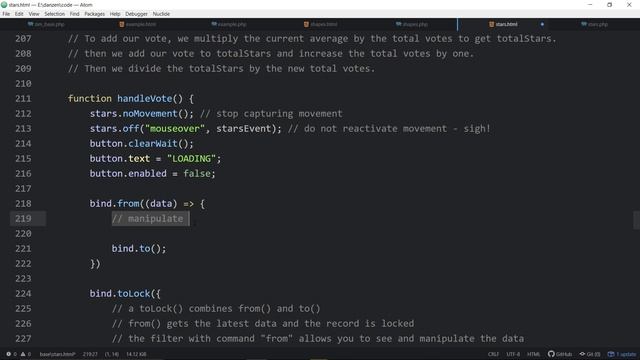The width and height of the screenshot is (640, 360).
Task: Open the File menu
Action: tap(6, 14)
